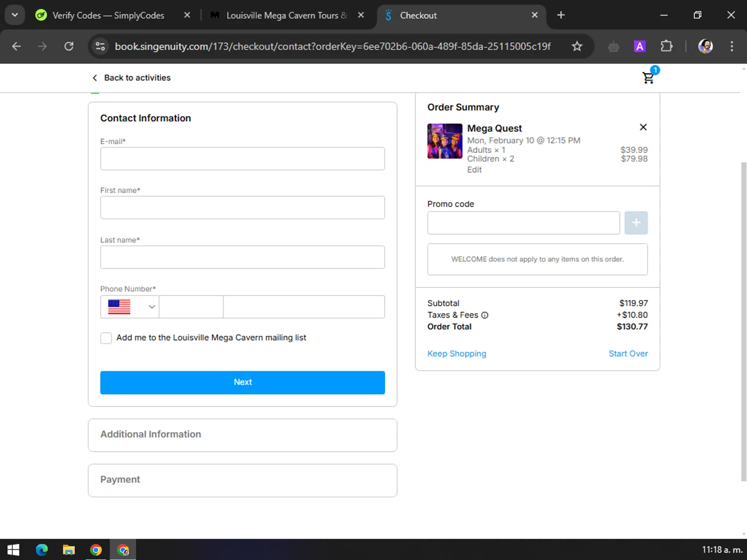The image size is (747, 560).
Task: Focus the E-mail input field
Action: point(243,159)
